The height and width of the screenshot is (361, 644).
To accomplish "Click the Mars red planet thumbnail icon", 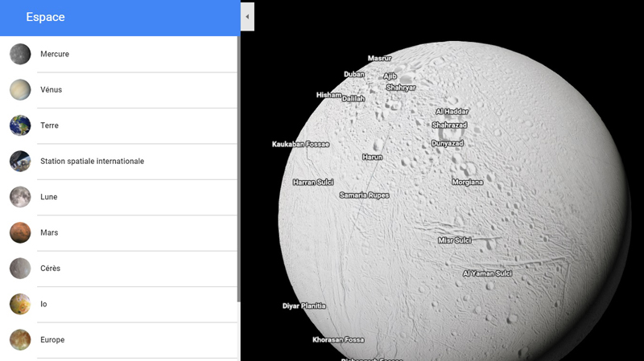I will [x=20, y=232].
